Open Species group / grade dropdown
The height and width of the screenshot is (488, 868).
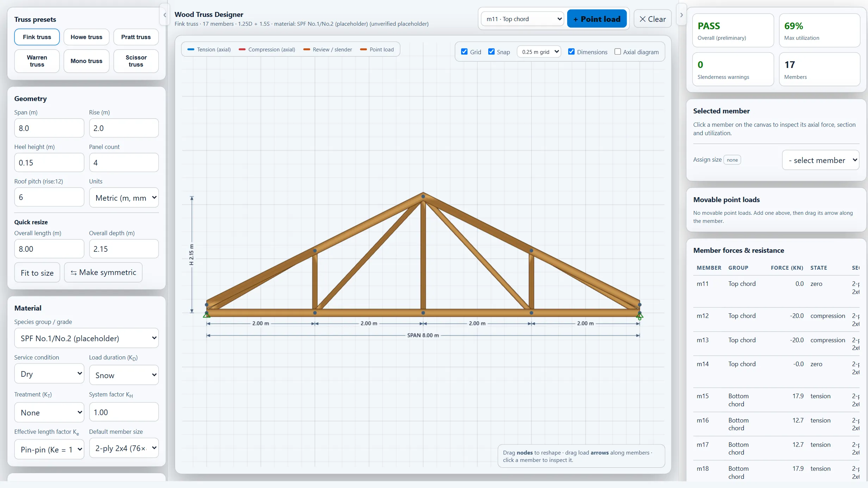[87, 338]
